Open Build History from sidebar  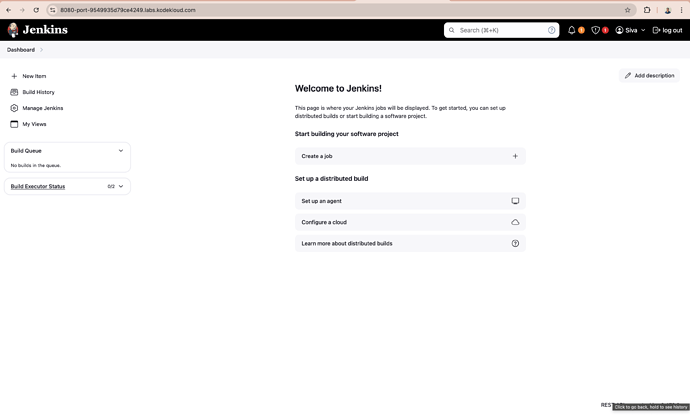[x=39, y=92]
